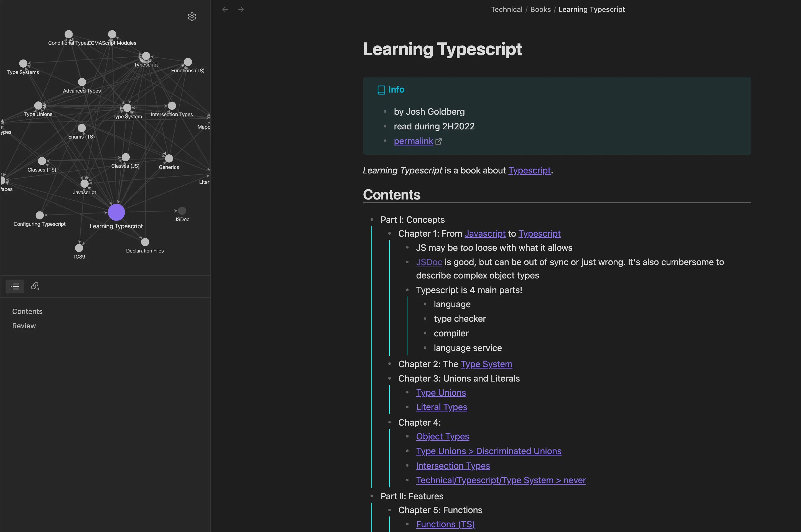Switch to the backlinks icon tab
This screenshot has height=532, width=801.
(35, 286)
